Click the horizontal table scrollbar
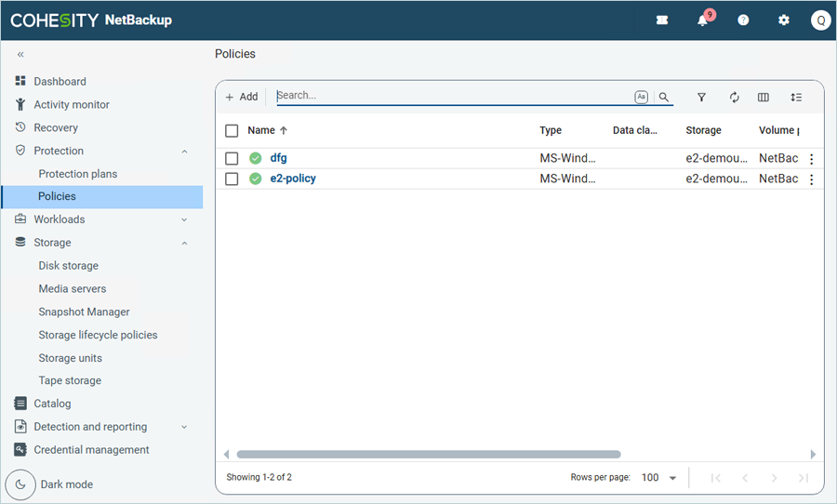The image size is (837, 504). click(428, 455)
